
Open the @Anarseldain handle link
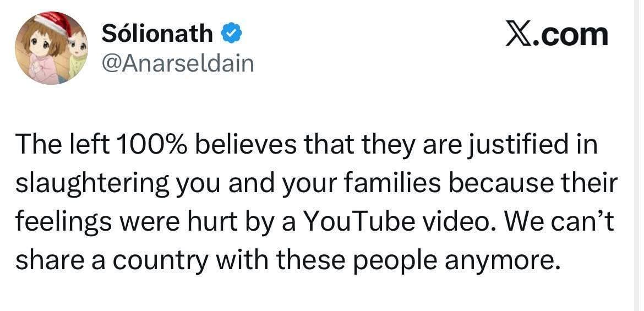pos(178,64)
